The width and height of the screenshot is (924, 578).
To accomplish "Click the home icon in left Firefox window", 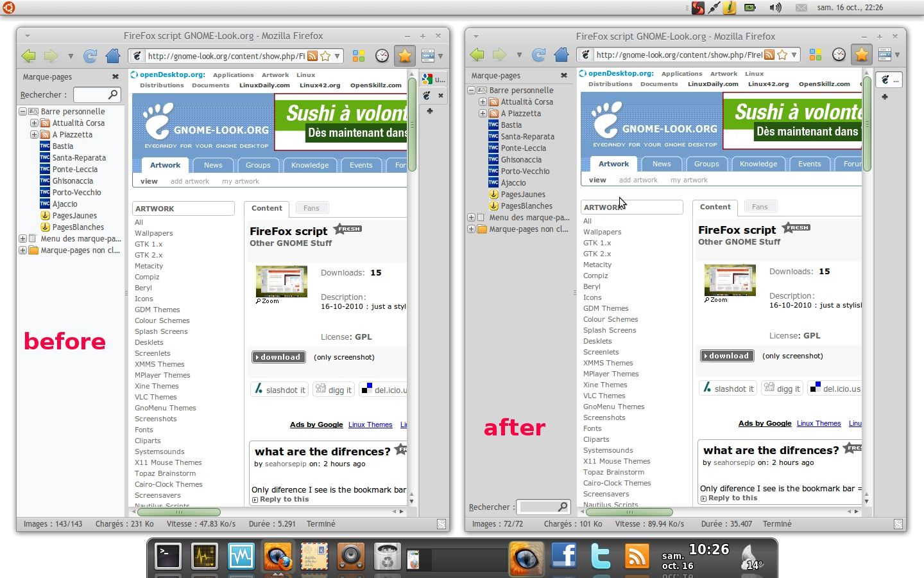I will click(114, 56).
